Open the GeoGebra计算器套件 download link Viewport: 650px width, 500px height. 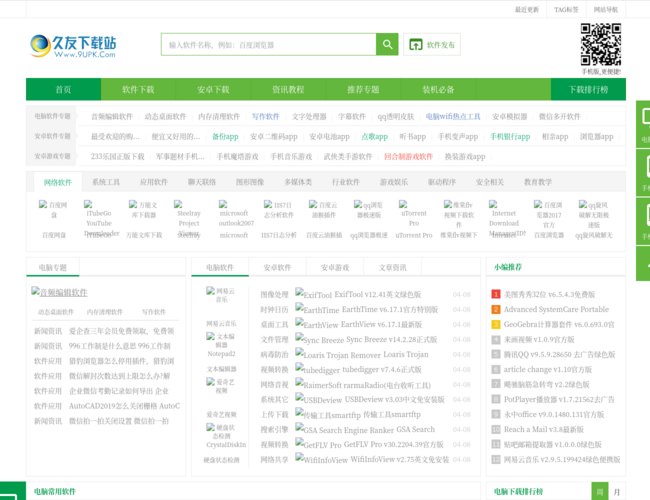[x=558, y=324]
